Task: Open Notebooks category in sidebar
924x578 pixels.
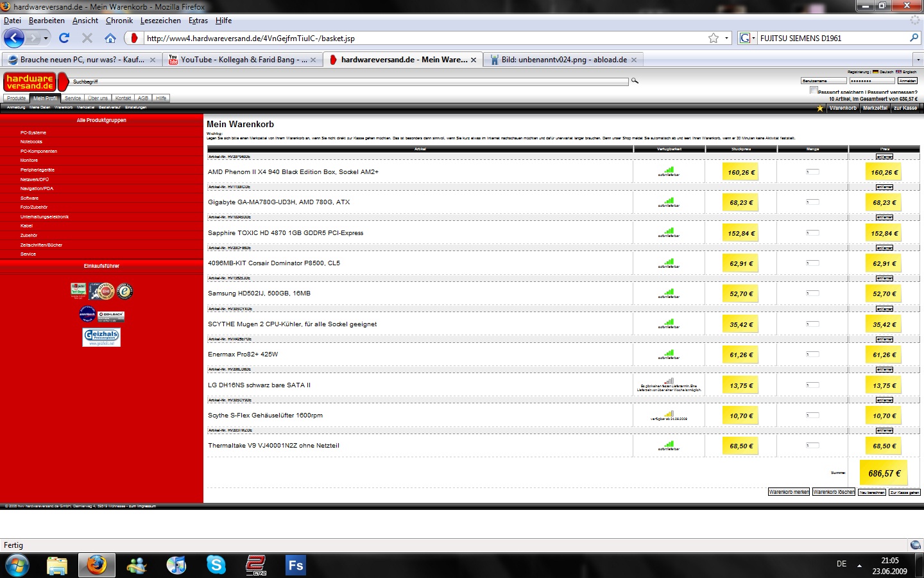Action: click(x=31, y=141)
